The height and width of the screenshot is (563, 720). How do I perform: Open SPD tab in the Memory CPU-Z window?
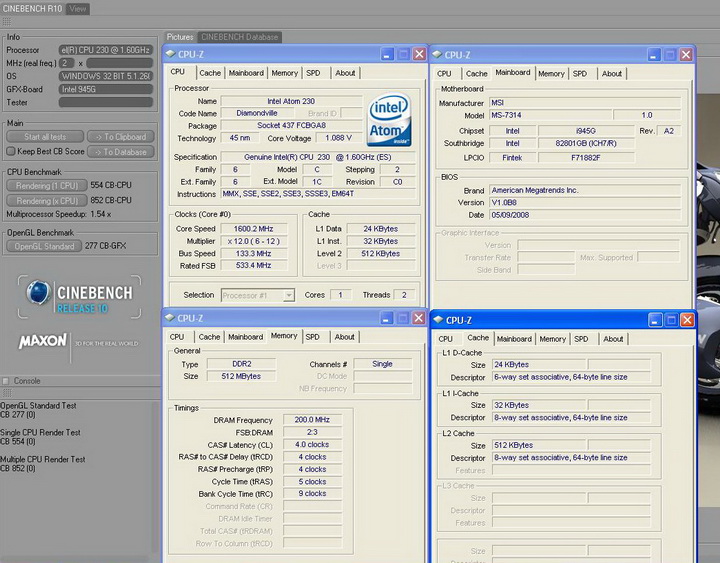point(313,337)
